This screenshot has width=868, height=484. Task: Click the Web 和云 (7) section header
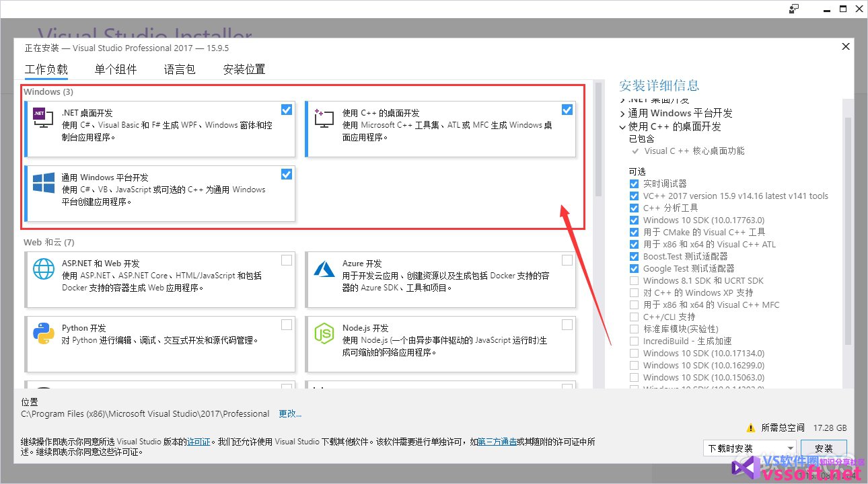coord(49,242)
